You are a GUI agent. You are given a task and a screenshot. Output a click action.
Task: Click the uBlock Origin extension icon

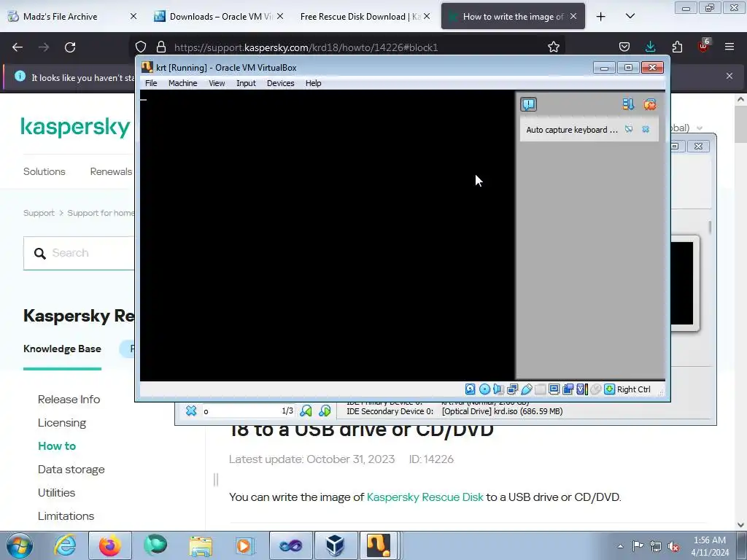pyautogui.click(x=703, y=46)
